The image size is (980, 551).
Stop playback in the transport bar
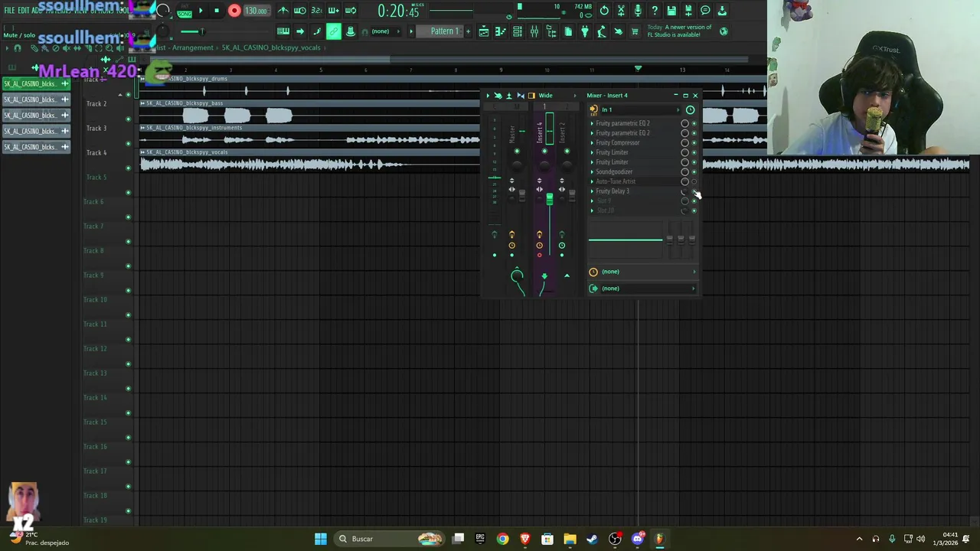(217, 11)
